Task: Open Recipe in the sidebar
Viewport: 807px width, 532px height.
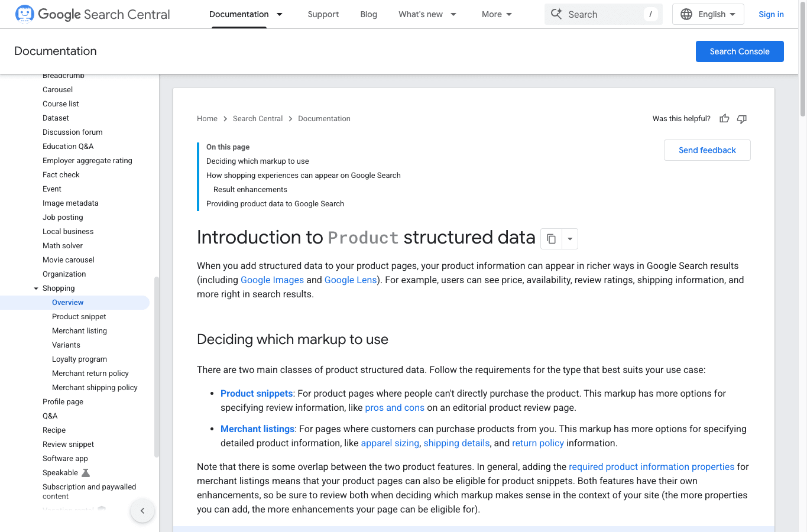Action: point(54,430)
